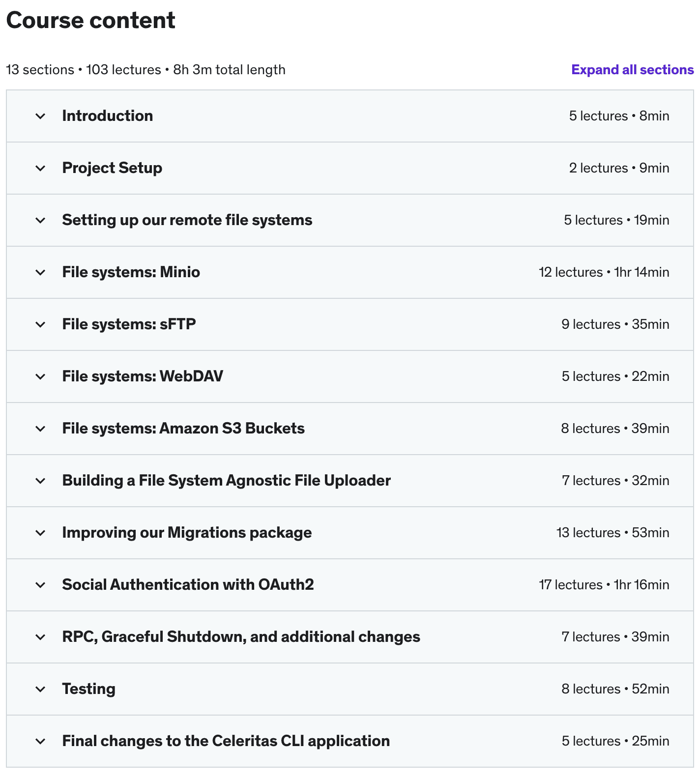Click the chevron icon beside Project Setup
This screenshot has width=700, height=778.
pos(41,168)
